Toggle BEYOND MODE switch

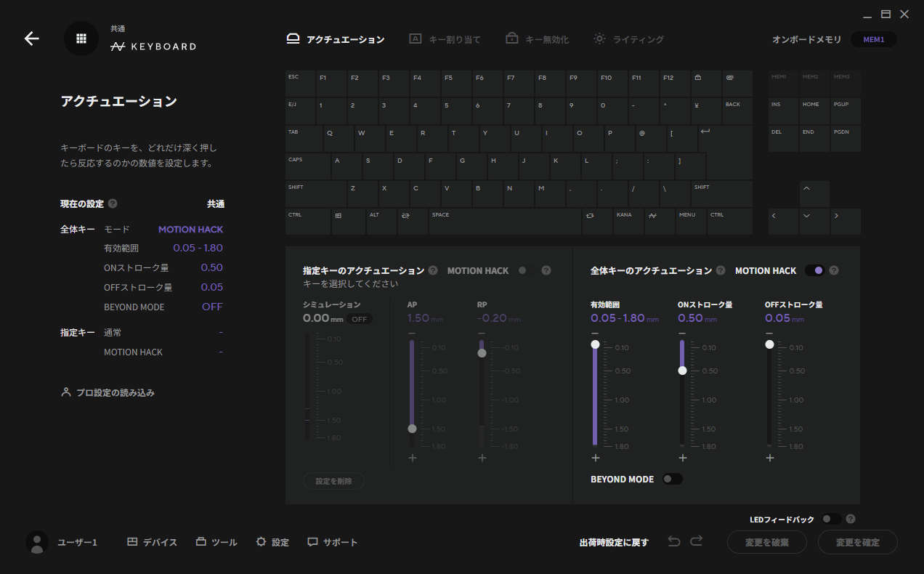(672, 479)
